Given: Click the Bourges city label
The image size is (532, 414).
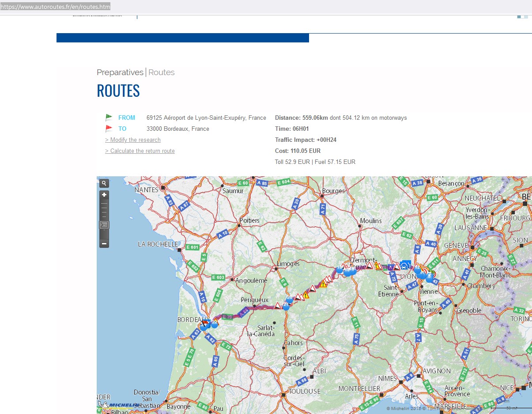Looking at the screenshot, I should click(x=333, y=191).
